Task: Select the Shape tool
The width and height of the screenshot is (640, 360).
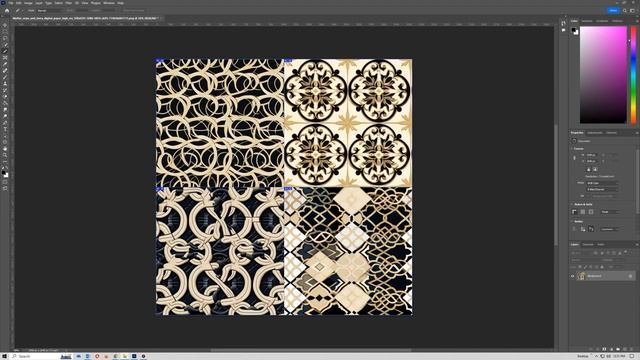Action: (x=5, y=142)
